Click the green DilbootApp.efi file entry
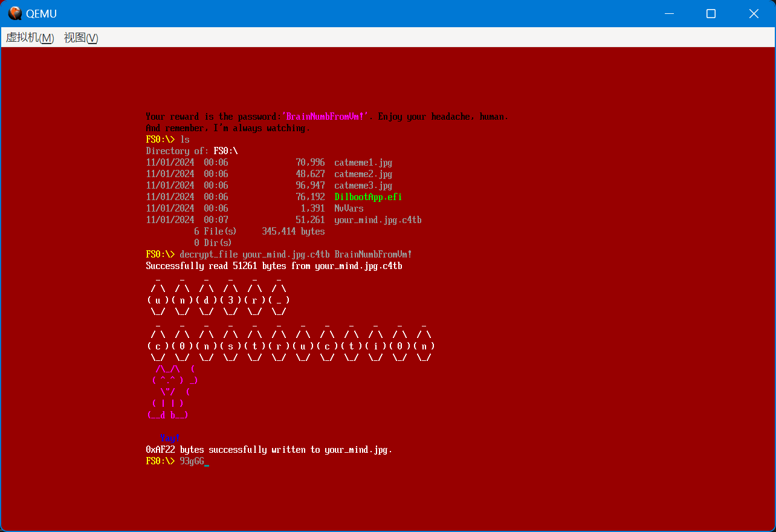This screenshot has height=532, width=776. click(x=367, y=197)
